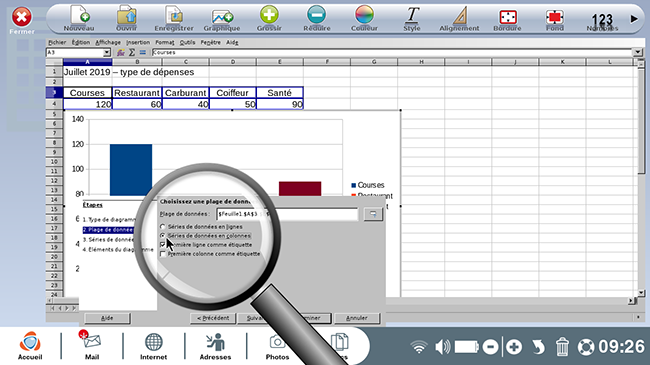Expand the cell name box dropdown
Image resolution: width=650 pixels, height=365 pixels.
point(107,53)
